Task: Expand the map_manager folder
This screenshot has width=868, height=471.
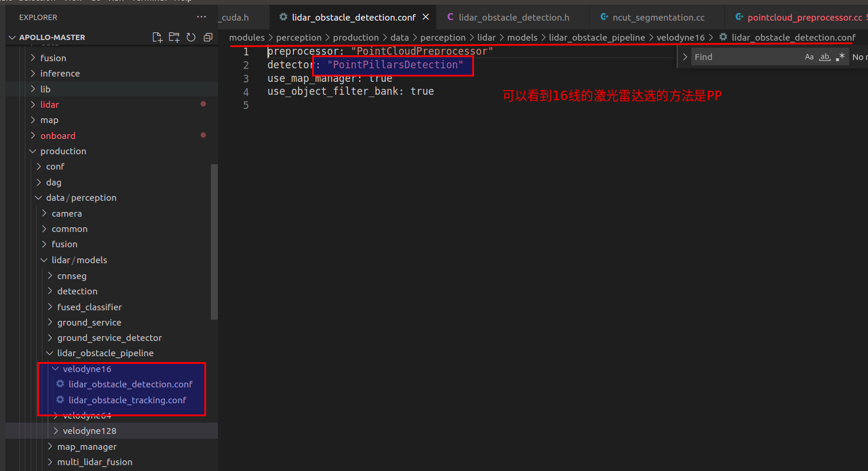Action: pos(112,447)
